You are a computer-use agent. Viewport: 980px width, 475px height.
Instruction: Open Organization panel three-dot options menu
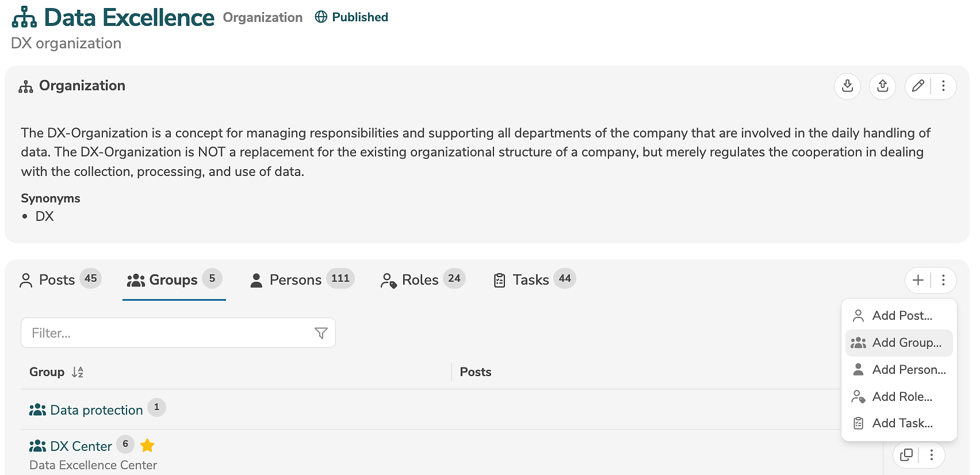tap(943, 86)
